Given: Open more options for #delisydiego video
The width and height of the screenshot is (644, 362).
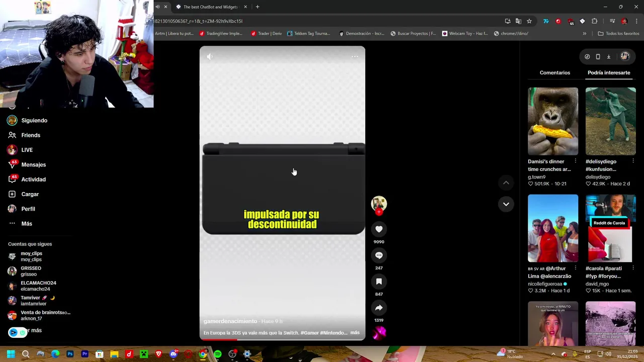Looking at the screenshot, I should point(633,161).
